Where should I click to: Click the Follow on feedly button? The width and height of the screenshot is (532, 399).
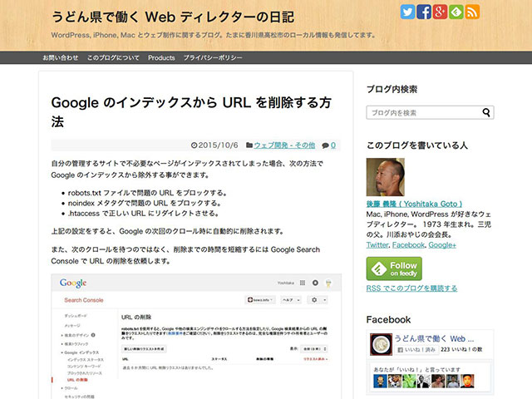pyautogui.click(x=394, y=268)
